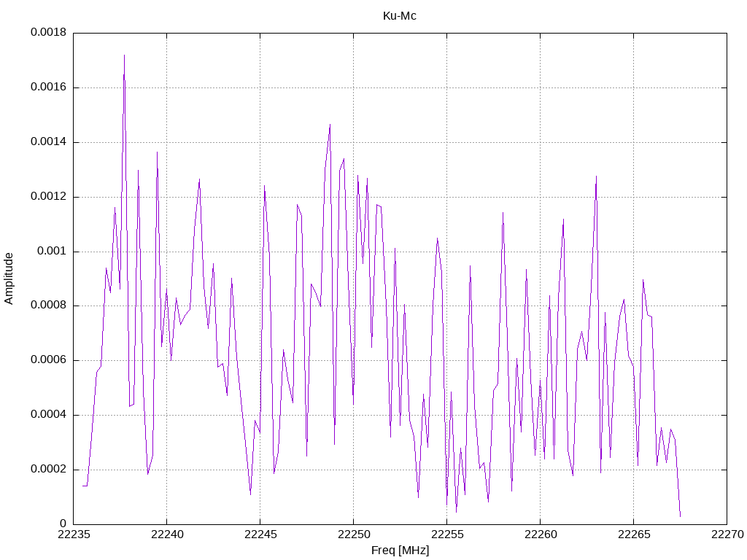This screenshot has height=560, width=747.
Task: Click the y-axis tick label 0.0018
Action: point(49,32)
